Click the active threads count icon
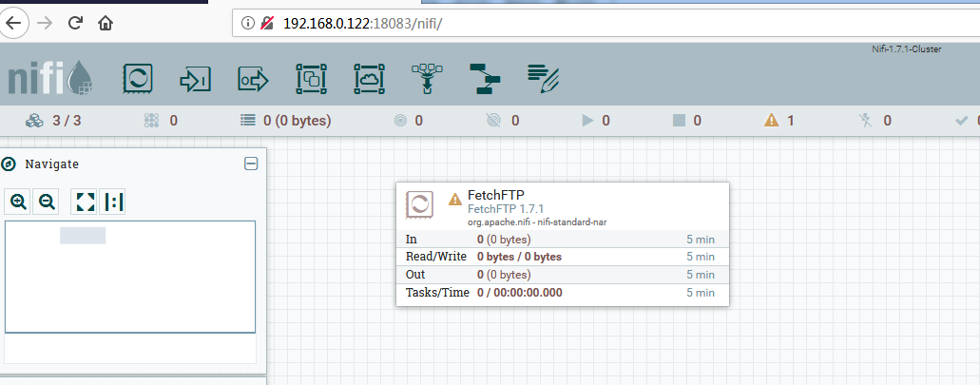Screen dimensions: 980x385 (x=150, y=121)
